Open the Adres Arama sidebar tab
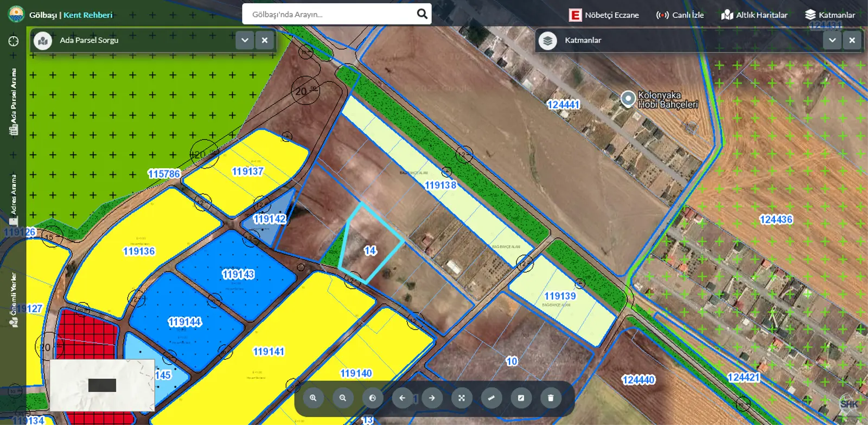868x425 pixels. click(x=14, y=199)
